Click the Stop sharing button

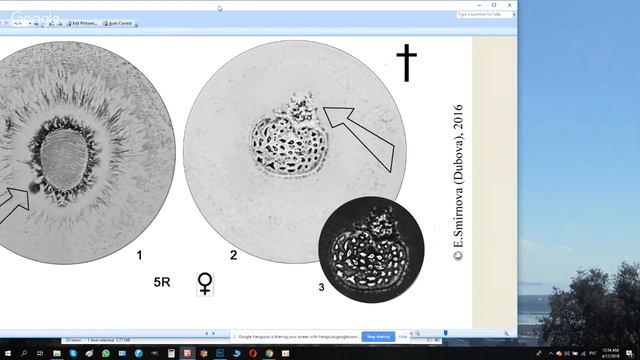click(378, 337)
